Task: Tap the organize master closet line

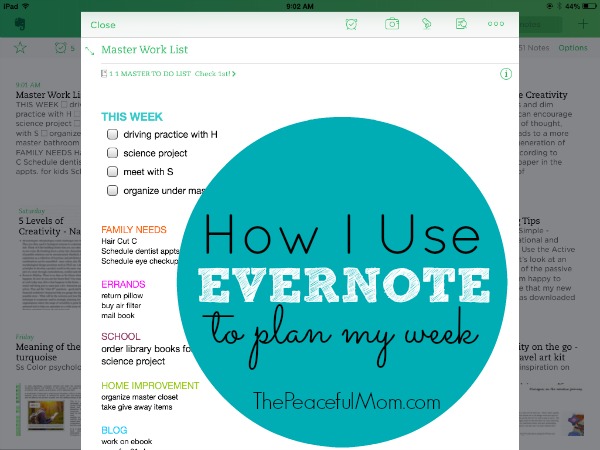Action: [140, 397]
